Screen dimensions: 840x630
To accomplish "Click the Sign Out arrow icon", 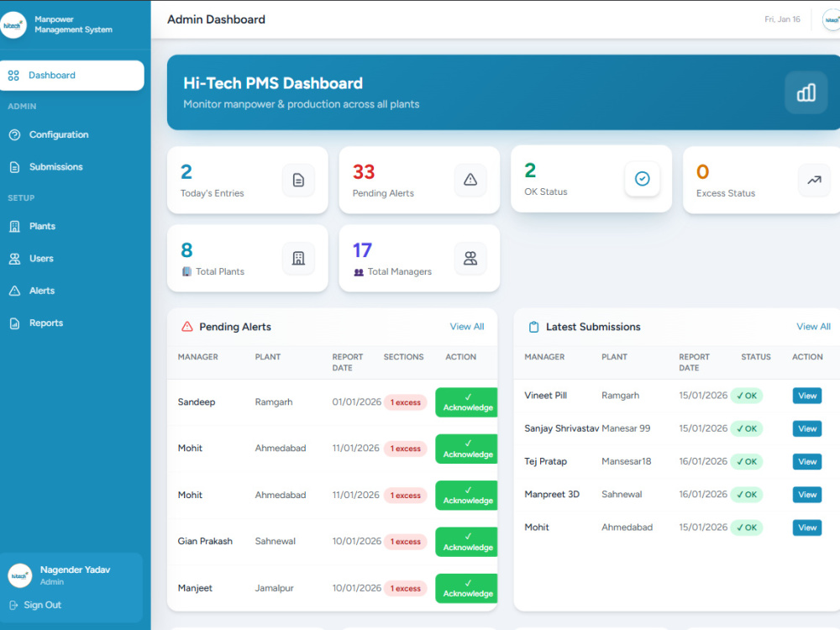I will pyautogui.click(x=14, y=606).
